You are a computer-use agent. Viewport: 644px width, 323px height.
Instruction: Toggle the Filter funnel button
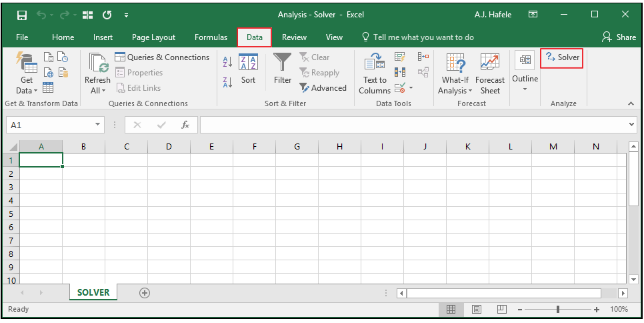283,69
